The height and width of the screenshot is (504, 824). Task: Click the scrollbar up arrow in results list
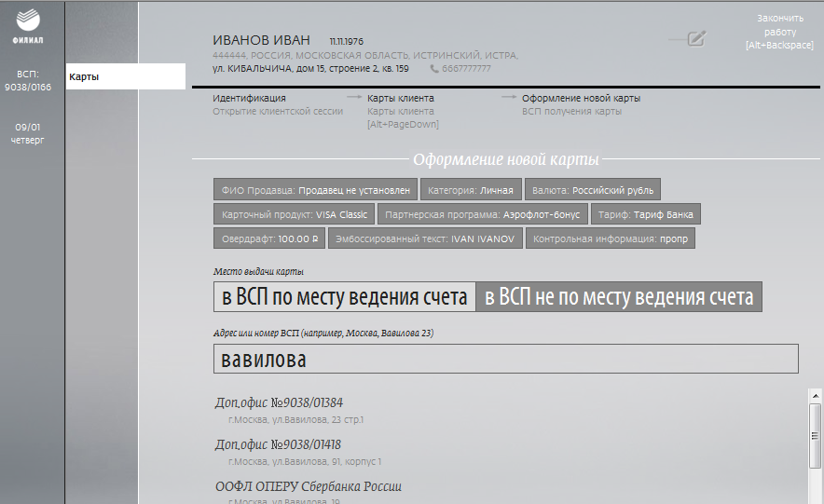(815, 396)
